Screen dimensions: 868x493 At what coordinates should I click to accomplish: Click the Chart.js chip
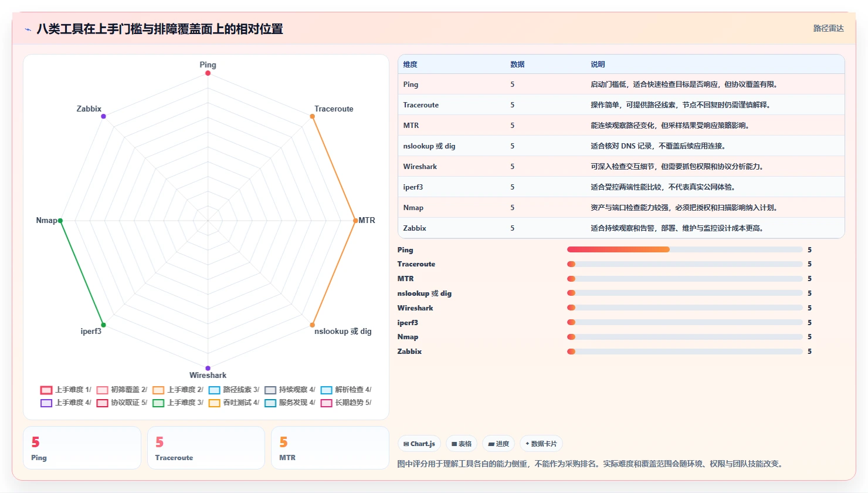419,444
